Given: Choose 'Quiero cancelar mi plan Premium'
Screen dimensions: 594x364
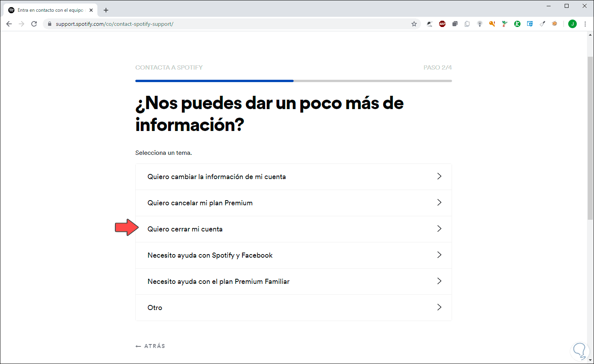Looking at the screenshot, I should point(294,203).
